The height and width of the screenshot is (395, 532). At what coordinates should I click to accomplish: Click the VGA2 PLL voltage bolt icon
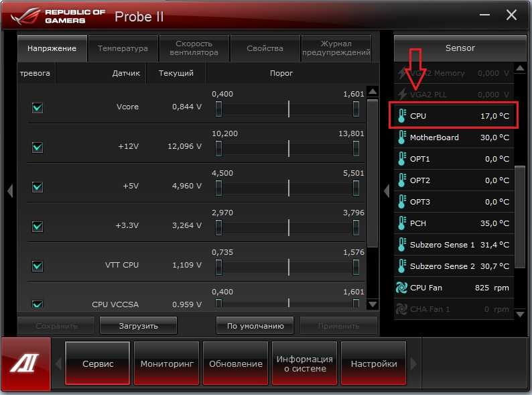tap(403, 94)
